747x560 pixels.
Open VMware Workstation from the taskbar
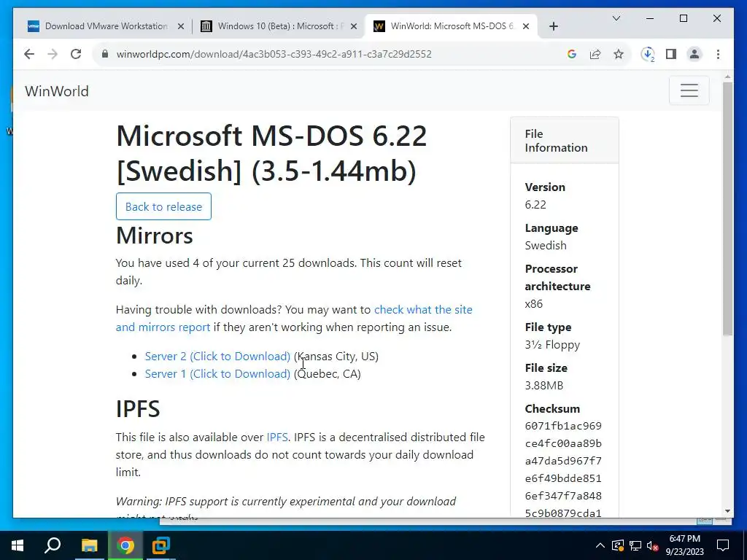pyautogui.click(x=161, y=545)
